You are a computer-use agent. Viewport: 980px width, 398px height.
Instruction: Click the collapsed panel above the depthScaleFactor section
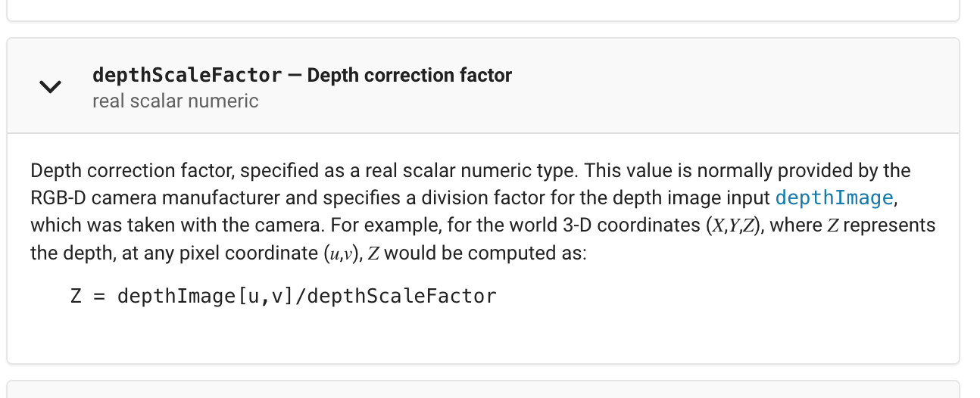(x=483, y=9)
